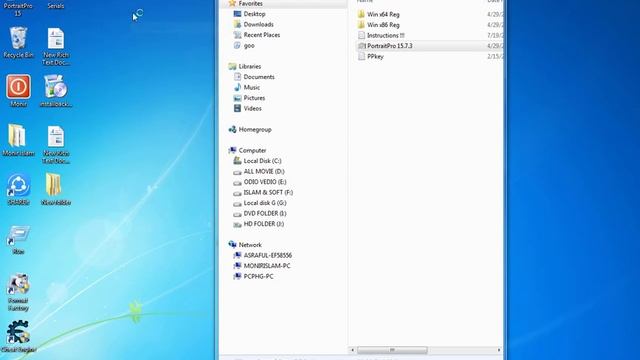This screenshot has height=360, width=640.
Task: Open the installback desktop icon
Action: point(56,91)
